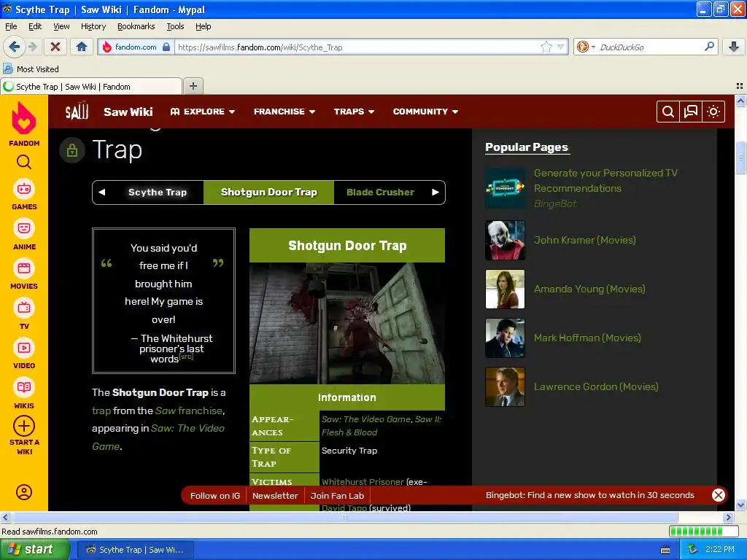Open the Help menu
The image size is (747, 560).
(203, 26)
